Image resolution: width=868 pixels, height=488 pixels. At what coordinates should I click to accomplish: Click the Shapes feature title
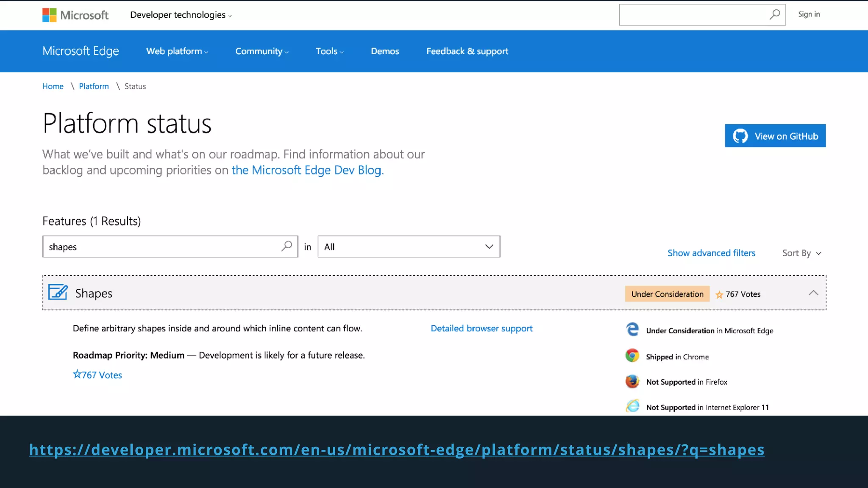pyautogui.click(x=94, y=293)
